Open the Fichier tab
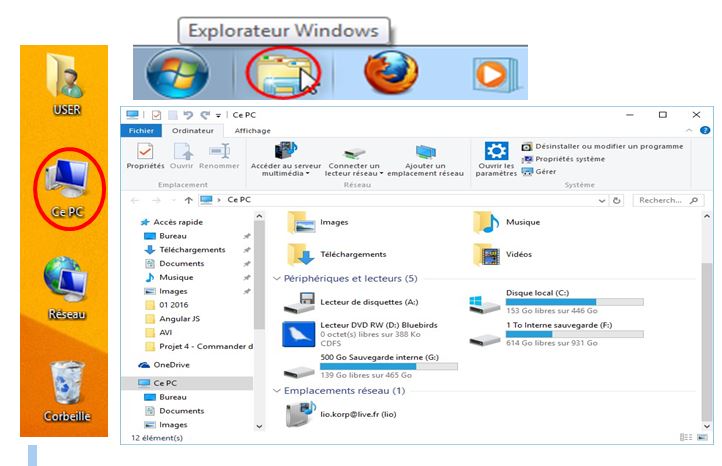The width and height of the screenshot is (722, 466). click(141, 131)
